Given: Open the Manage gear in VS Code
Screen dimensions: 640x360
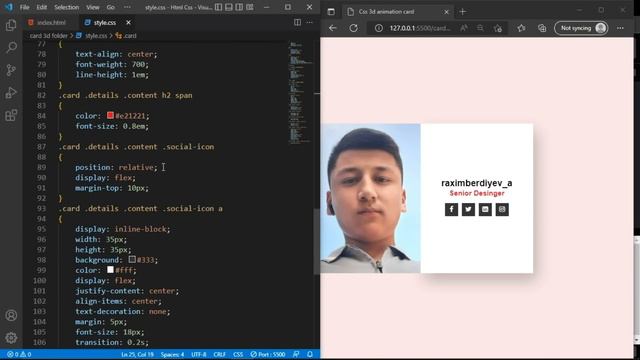Looking at the screenshot, I should 11,338.
